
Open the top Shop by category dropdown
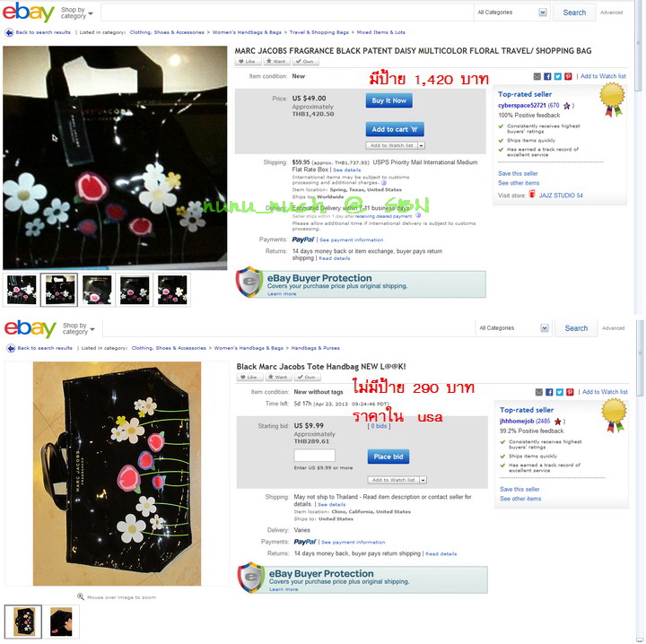pos(76,13)
